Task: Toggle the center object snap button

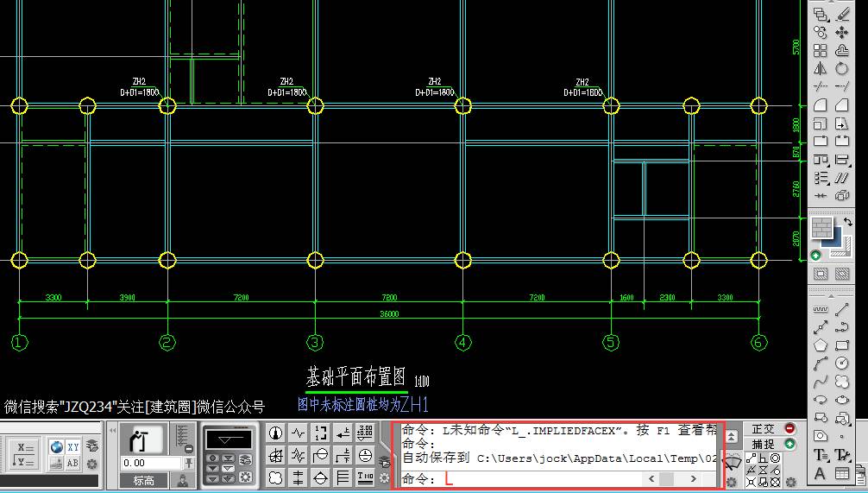Action: (x=775, y=458)
